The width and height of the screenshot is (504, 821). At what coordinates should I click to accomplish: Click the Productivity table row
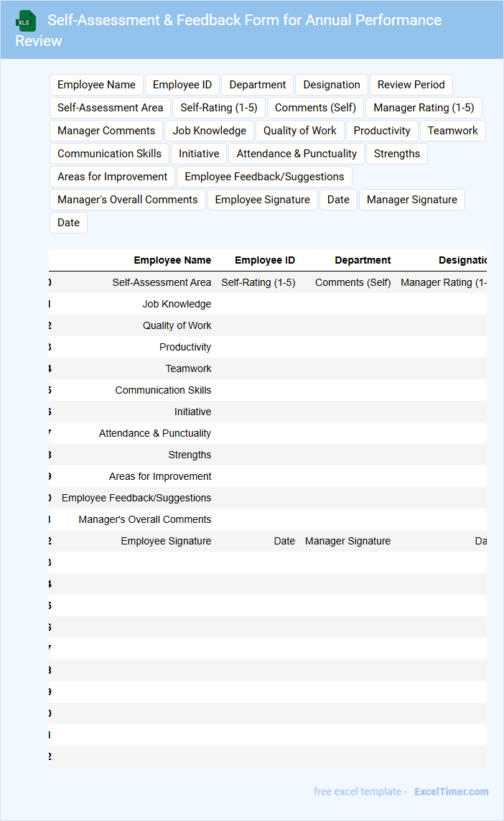tap(268, 347)
